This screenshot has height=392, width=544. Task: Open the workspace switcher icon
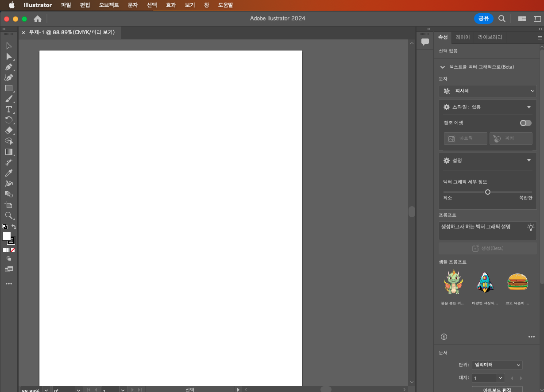[537, 19]
